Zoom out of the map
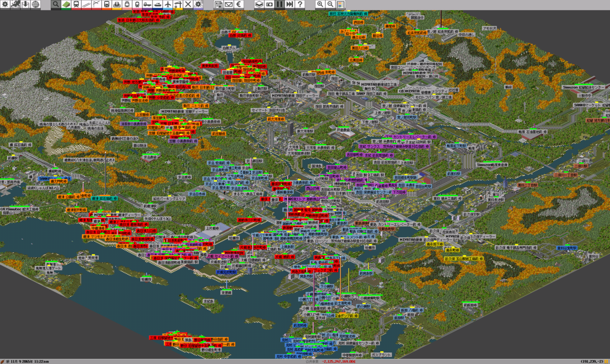 (330, 5)
